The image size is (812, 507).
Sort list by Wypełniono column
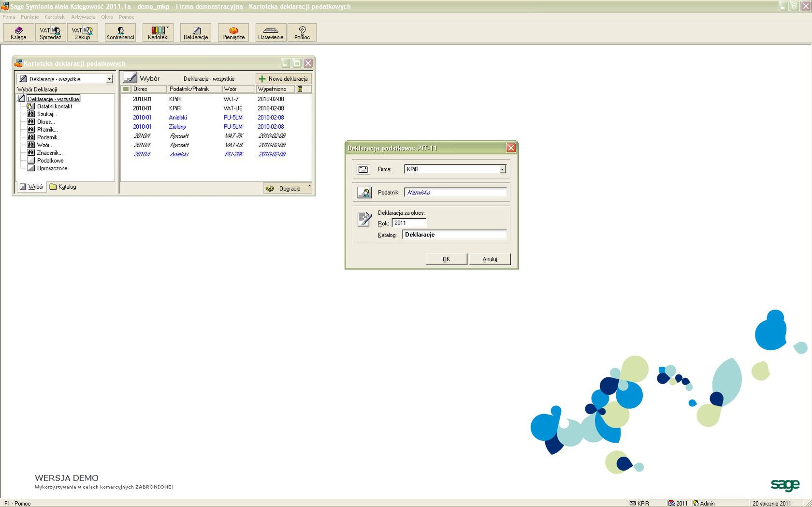275,89
